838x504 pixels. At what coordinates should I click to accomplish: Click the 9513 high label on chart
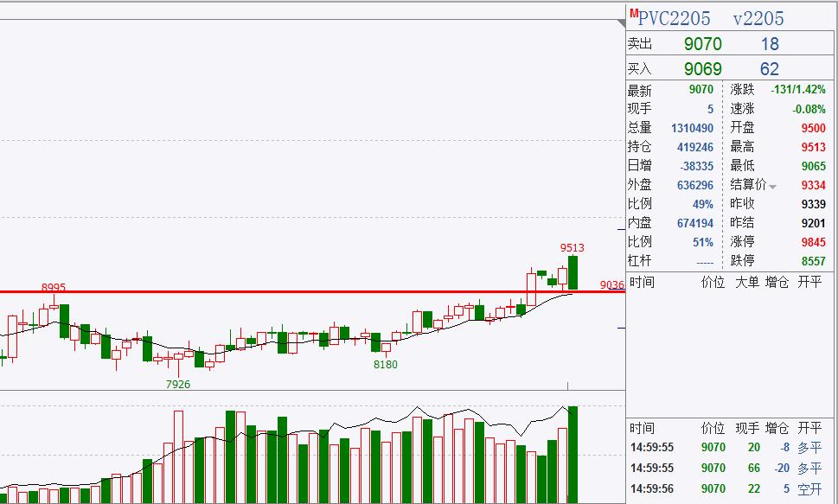tap(572, 247)
